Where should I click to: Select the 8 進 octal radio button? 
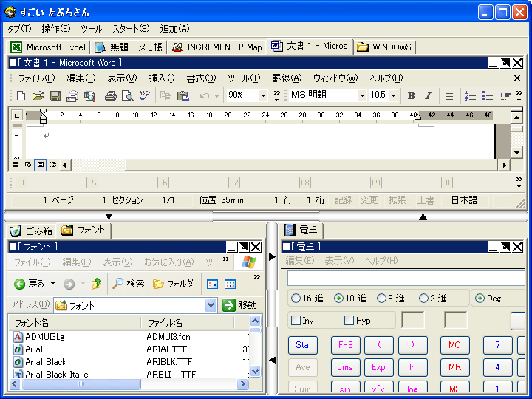click(x=381, y=299)
